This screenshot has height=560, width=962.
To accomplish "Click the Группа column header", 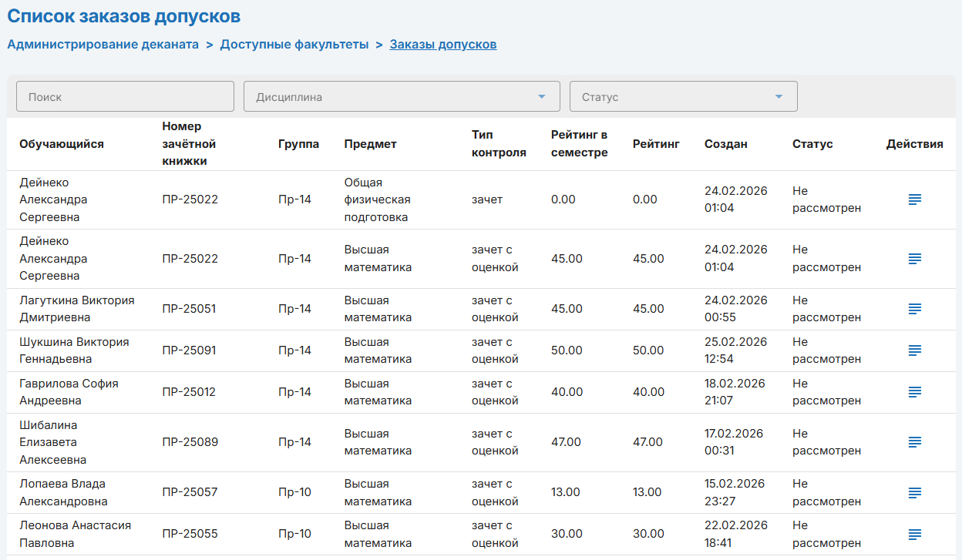I will [298, 144].
